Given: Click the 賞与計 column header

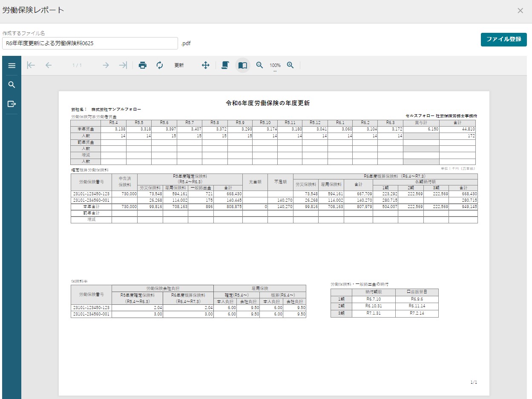Looking at the screenshot, I should [421, 123].
